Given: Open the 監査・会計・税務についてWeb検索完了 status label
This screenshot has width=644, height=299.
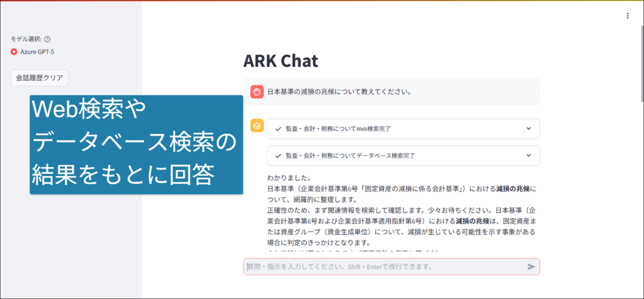Looking at the screenshot, I should (338, 129).
